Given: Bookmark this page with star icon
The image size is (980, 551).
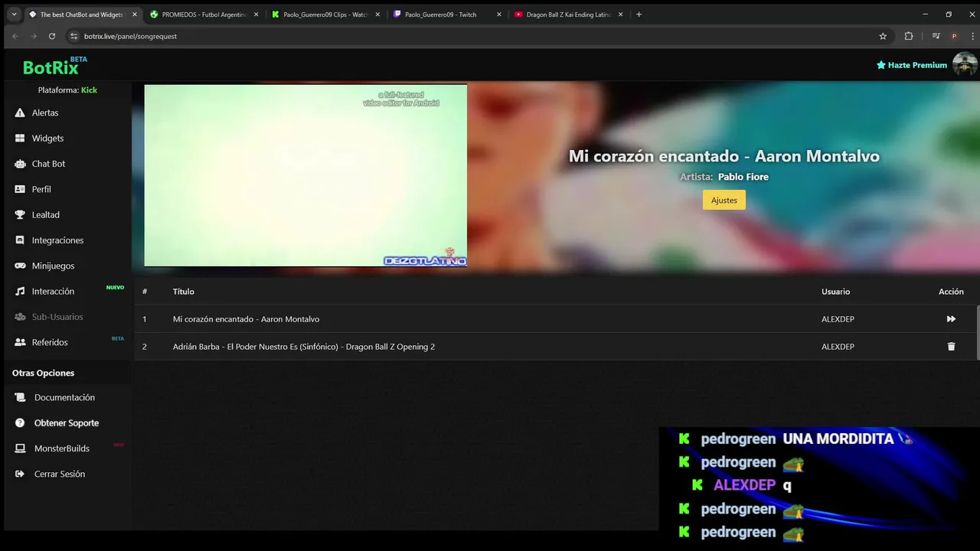Looking at the screenshot, I should point(883,36).
